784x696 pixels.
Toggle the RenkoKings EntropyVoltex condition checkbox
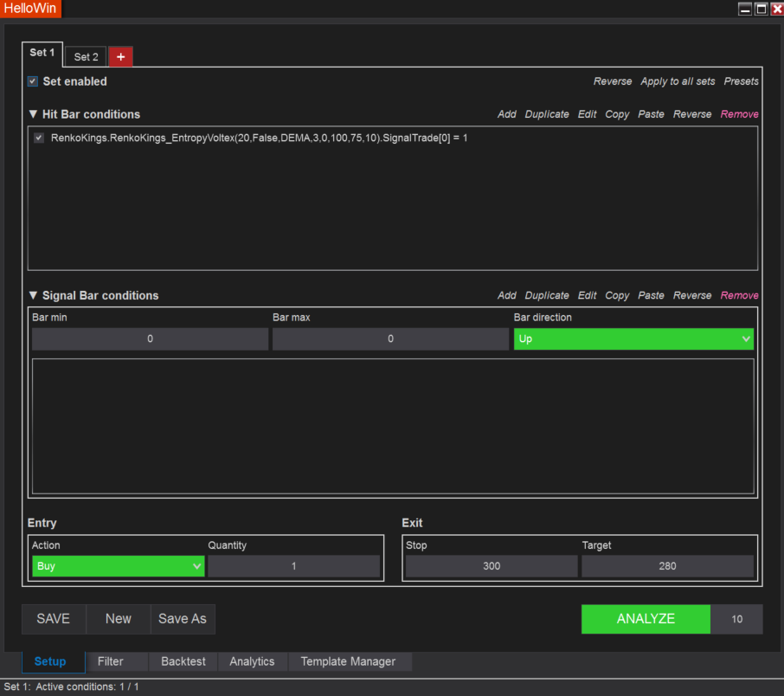(39, 138)
